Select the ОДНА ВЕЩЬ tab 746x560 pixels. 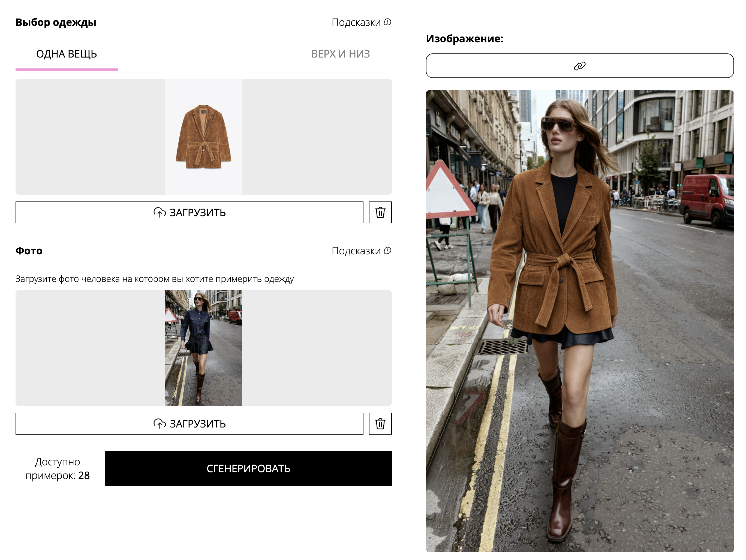click(67, 54)
